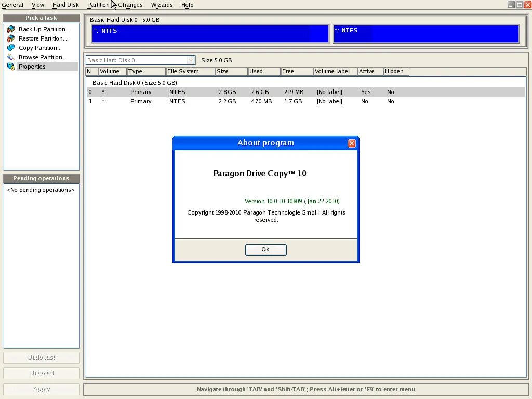Click the Back Up Partition icon

pyautogui.click(x=11, y=29)
